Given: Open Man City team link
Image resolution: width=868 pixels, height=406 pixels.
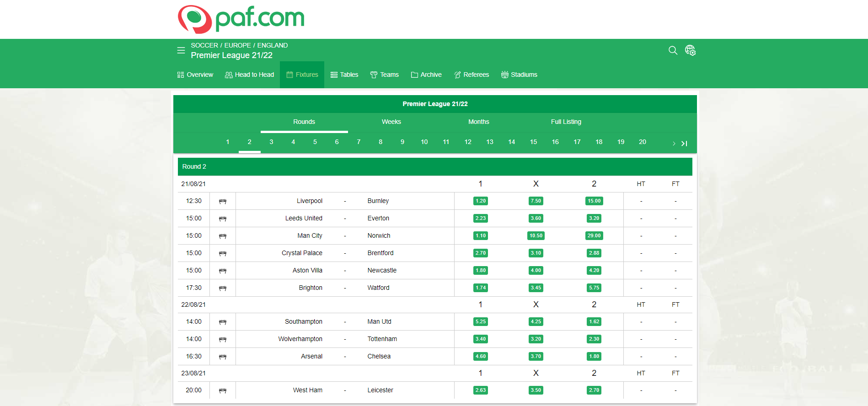Looking at the screenshot, I should (x=310, y=235).
